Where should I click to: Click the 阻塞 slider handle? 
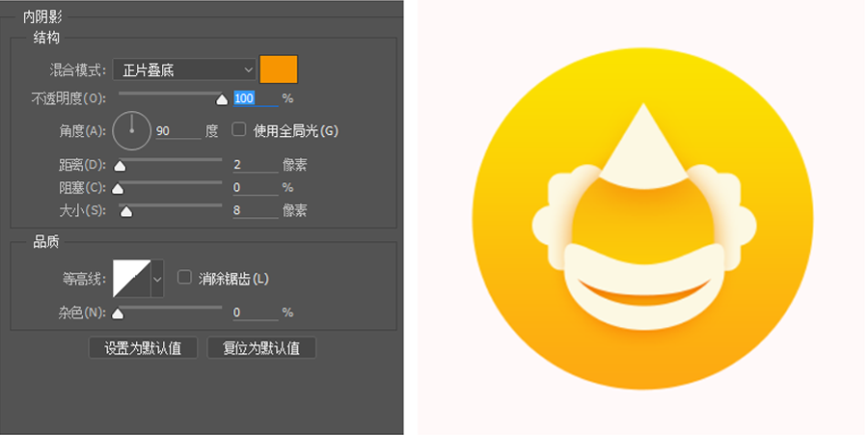click(118, 189)
